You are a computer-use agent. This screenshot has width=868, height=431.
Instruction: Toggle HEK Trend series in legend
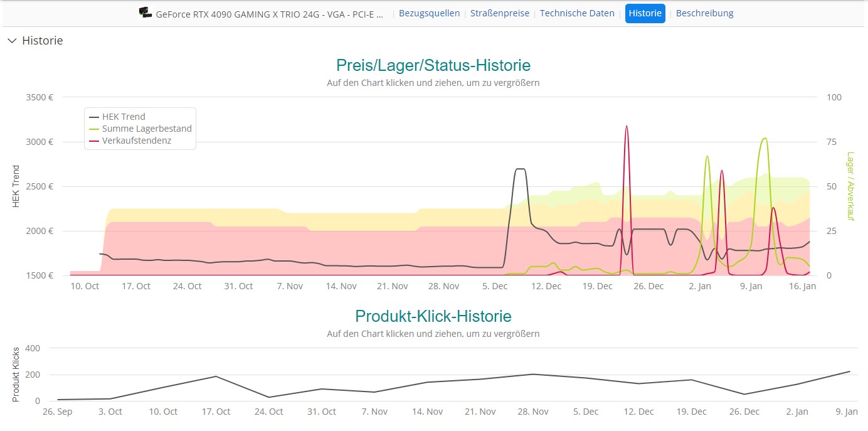(123, 117)
